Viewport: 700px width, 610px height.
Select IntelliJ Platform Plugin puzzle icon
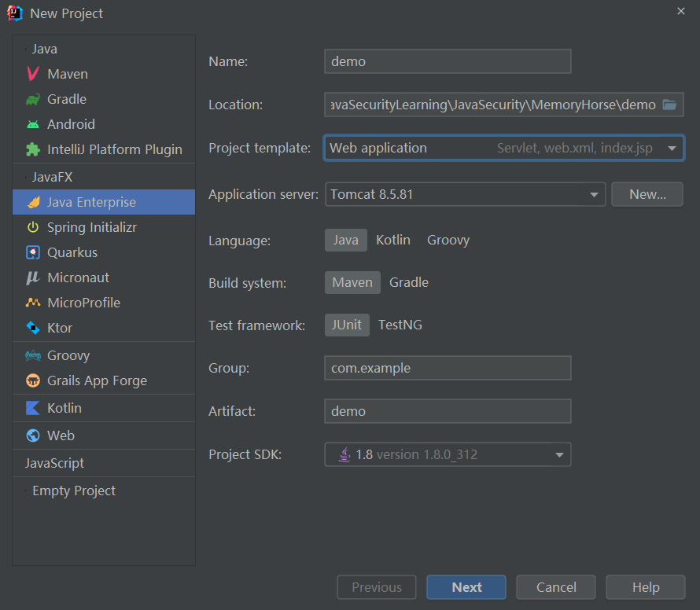(x=33, y=149)
